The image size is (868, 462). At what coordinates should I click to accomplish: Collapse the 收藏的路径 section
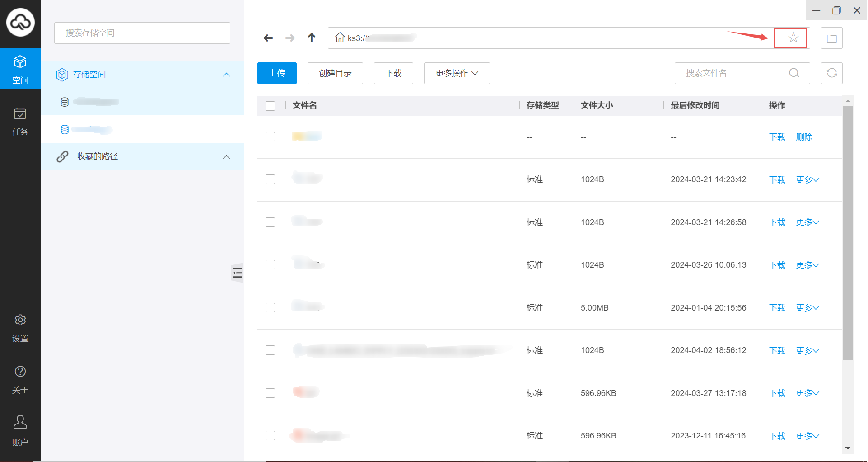click(x=227, y=157)
